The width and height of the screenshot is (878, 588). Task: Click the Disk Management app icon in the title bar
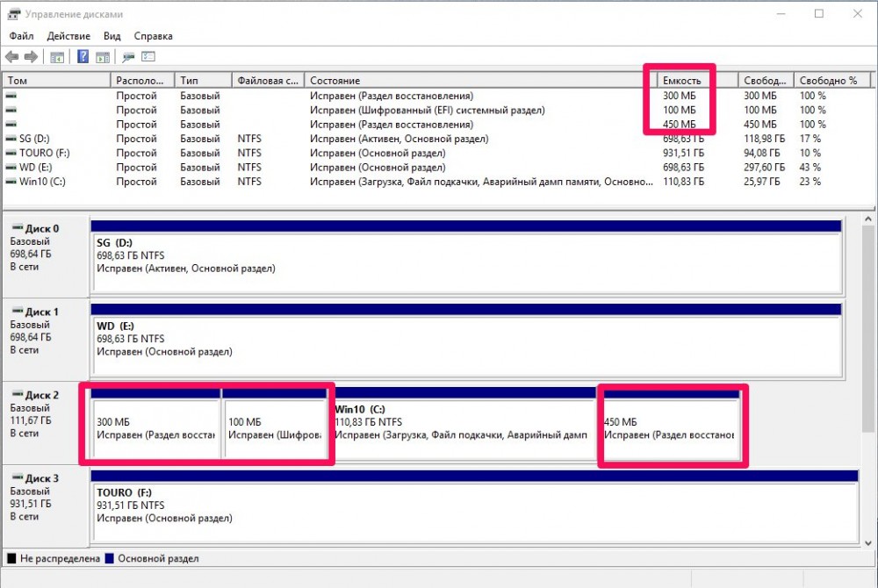pos(14,14)
